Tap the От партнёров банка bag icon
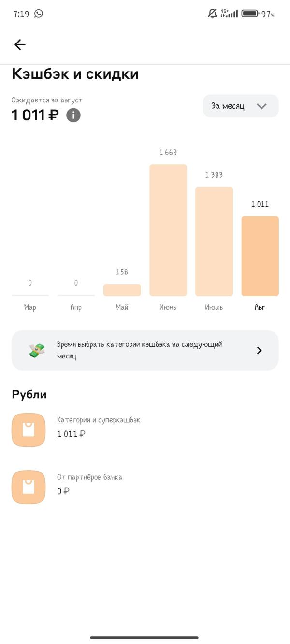290x644 pixels. pos(29,487)
